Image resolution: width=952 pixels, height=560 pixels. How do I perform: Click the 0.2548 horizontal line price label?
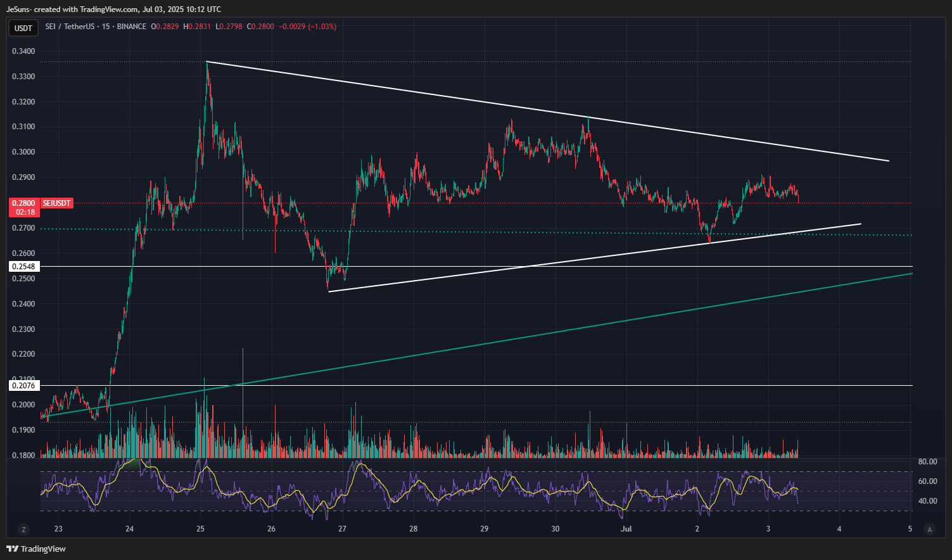pyautogui.click(x=23, y=267)
